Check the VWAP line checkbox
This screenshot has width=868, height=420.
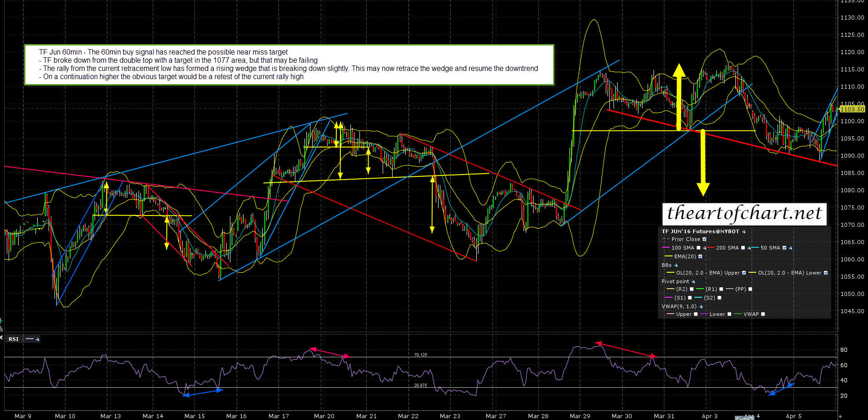coord(763,314)
